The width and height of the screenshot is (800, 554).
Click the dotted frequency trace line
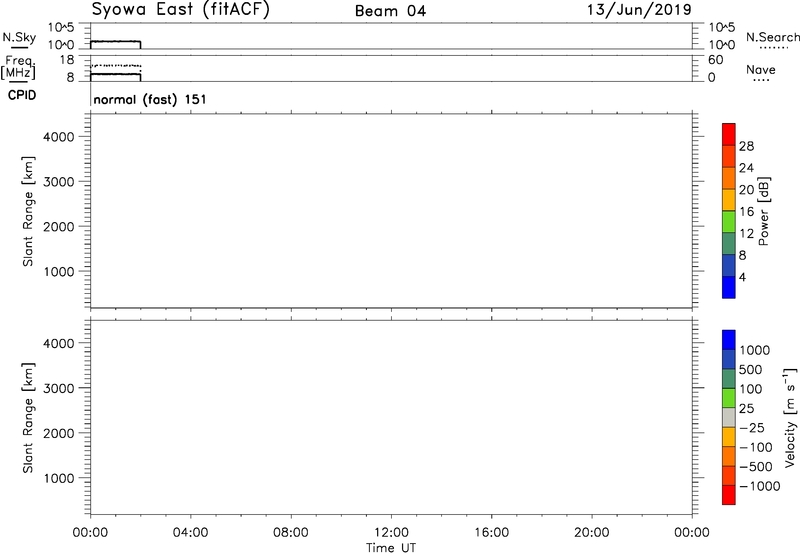pos(115,66)
